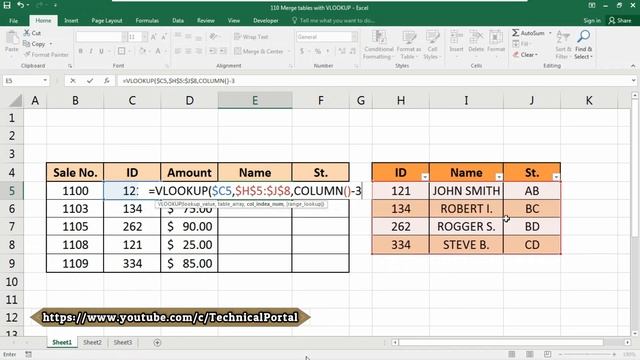640x360 pixels.
Task: Select the Format Painter brush
Action: [x=27, y=54]
